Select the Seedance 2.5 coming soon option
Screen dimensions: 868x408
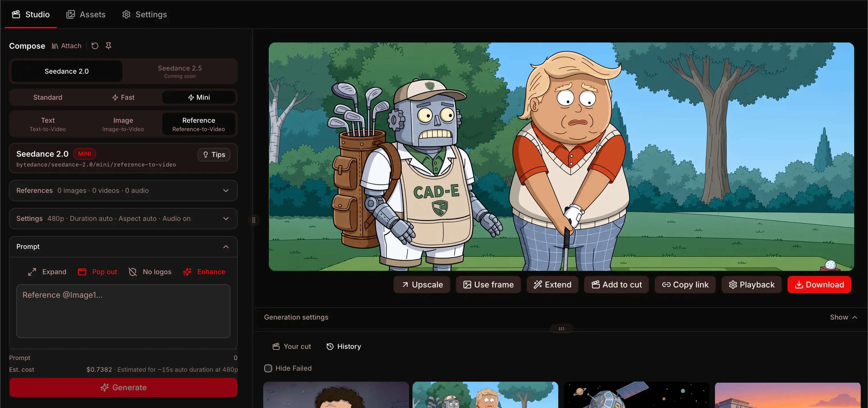tap(180, 71)
